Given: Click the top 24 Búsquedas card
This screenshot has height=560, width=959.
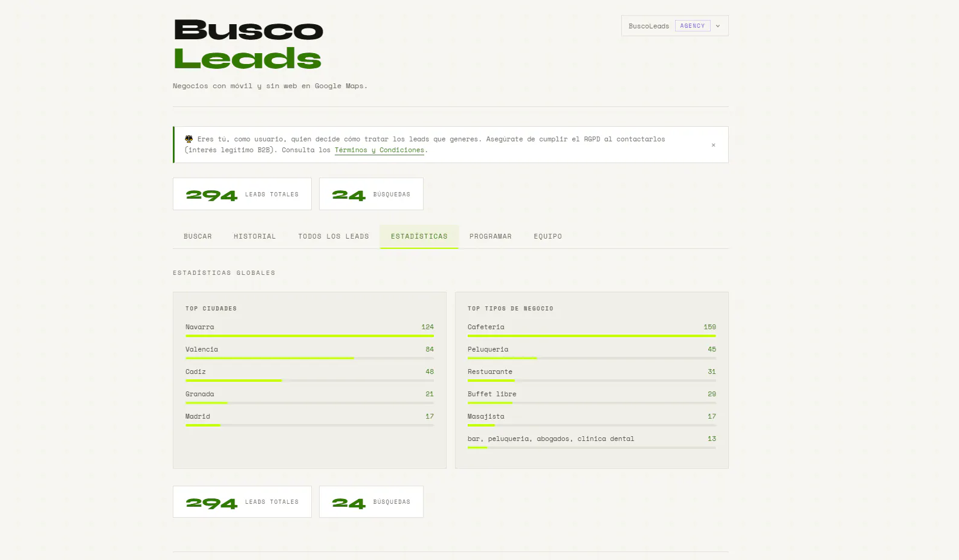Looking at the screenshot, I should click(x=371, y=194).
